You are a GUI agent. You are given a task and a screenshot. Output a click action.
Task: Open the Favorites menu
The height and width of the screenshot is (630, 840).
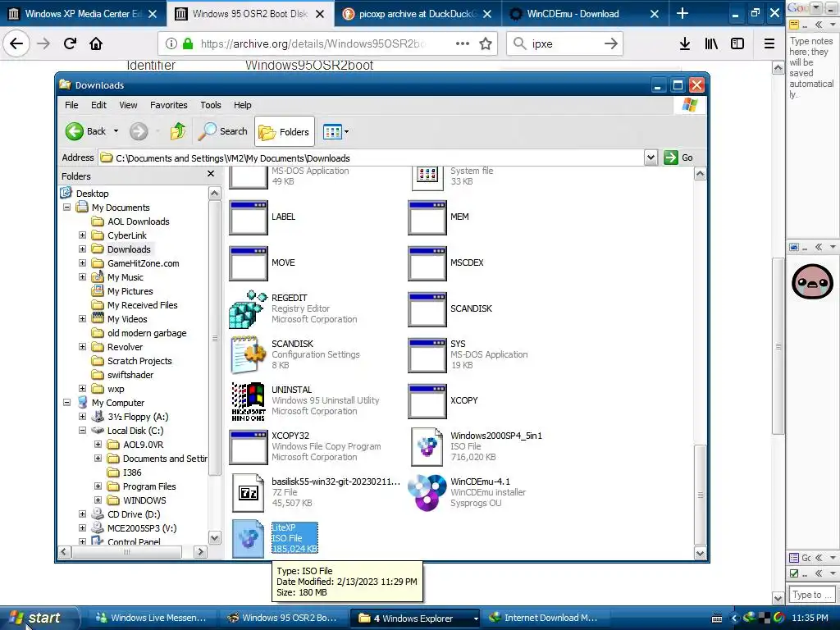(169, 105)
